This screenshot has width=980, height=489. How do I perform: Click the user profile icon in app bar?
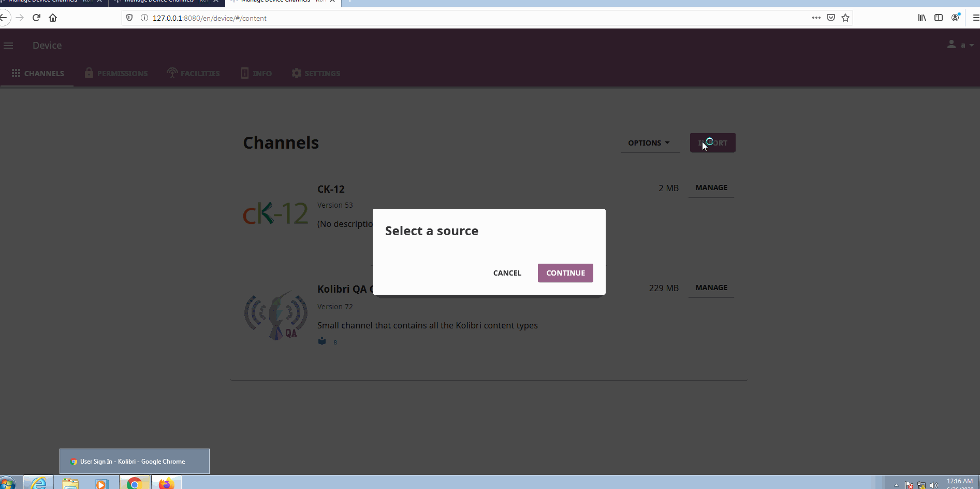coord(952,45)
